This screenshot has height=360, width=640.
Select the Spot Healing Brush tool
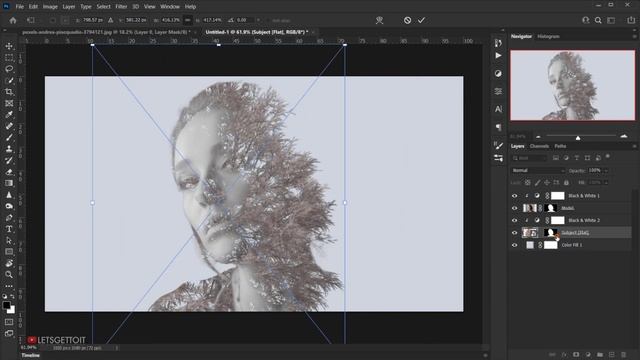[9, 126]
